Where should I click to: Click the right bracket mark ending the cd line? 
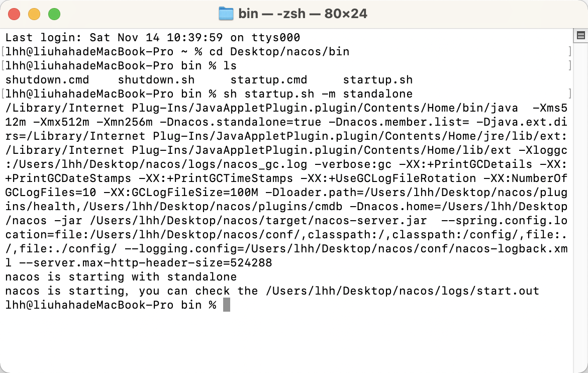click(x=569, y=51)
